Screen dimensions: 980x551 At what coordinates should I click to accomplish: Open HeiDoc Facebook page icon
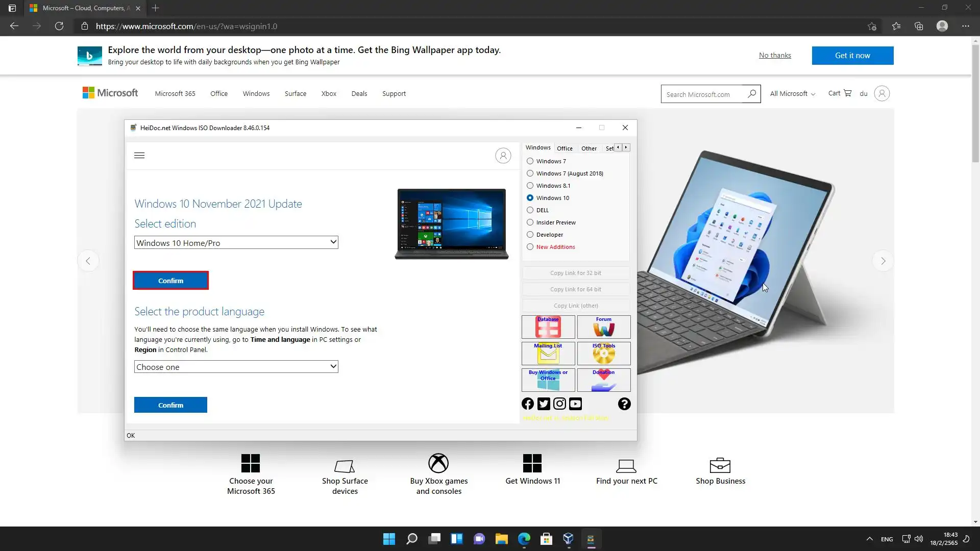pos(528,404)
